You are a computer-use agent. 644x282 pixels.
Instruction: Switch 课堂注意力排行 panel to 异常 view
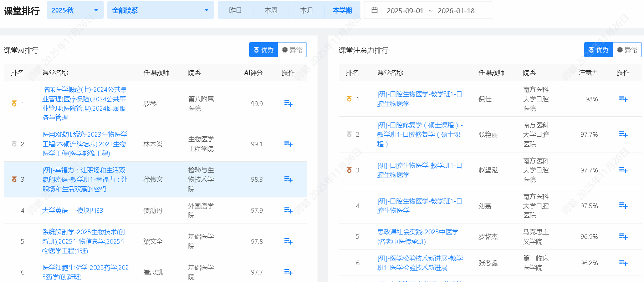coord(627,50)
